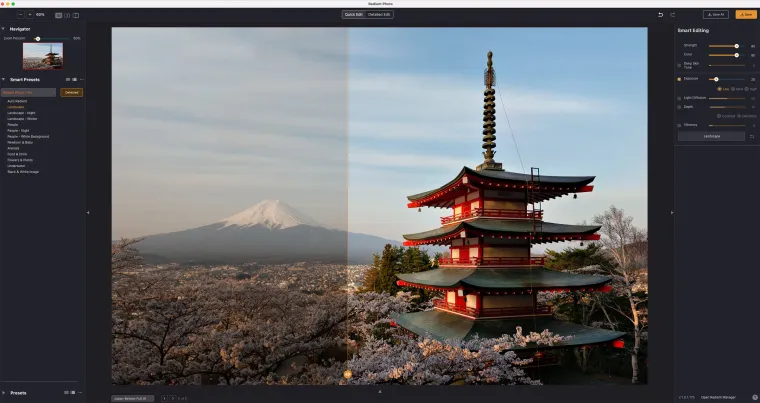This screenshot has height=403, width=760.
Task: Switch Smart Presets to list view
Action: (75, 79)
